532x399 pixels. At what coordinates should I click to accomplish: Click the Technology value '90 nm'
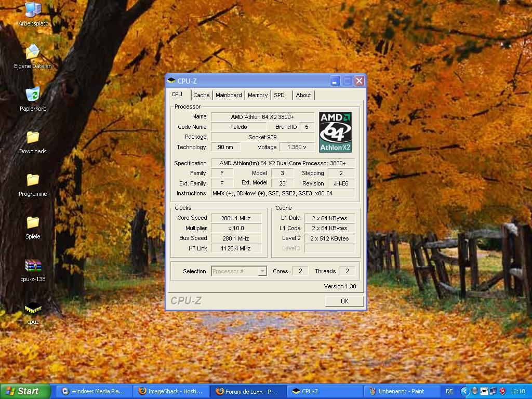225,147
